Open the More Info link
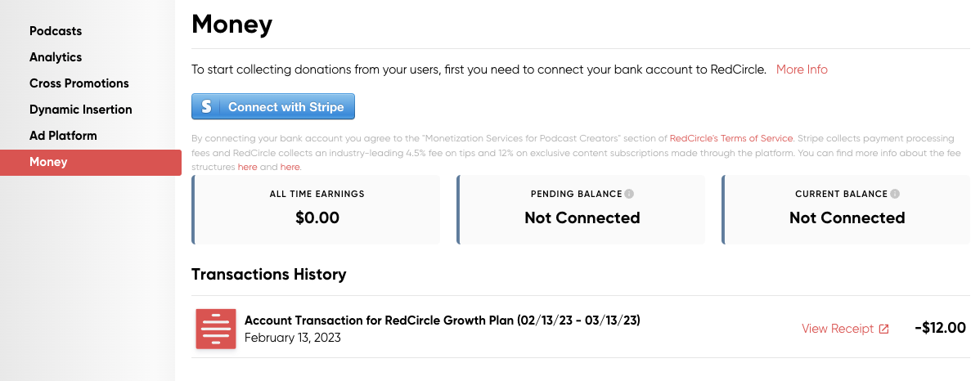The image size is (980, 381). point(802,69)
